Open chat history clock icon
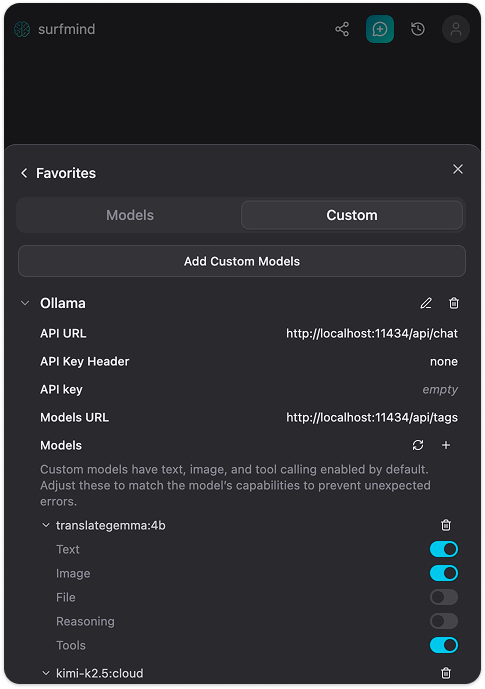 pyautogui.click(x=418, y=29)
